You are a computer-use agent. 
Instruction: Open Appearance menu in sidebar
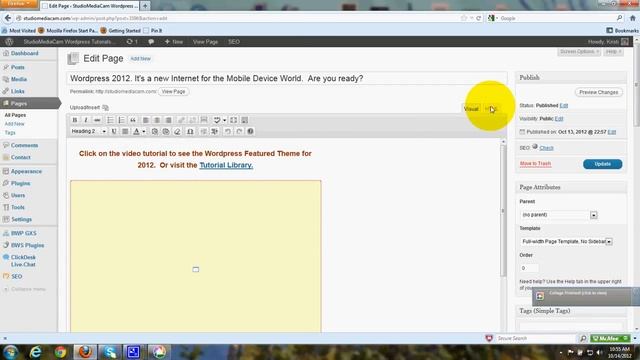point(26,171)
